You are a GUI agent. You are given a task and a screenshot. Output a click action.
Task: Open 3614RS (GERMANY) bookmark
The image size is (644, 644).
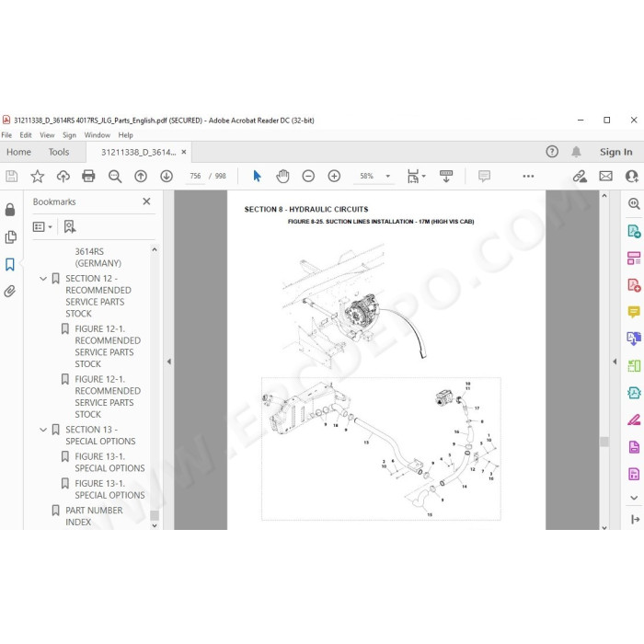click(x=98, y=258)
